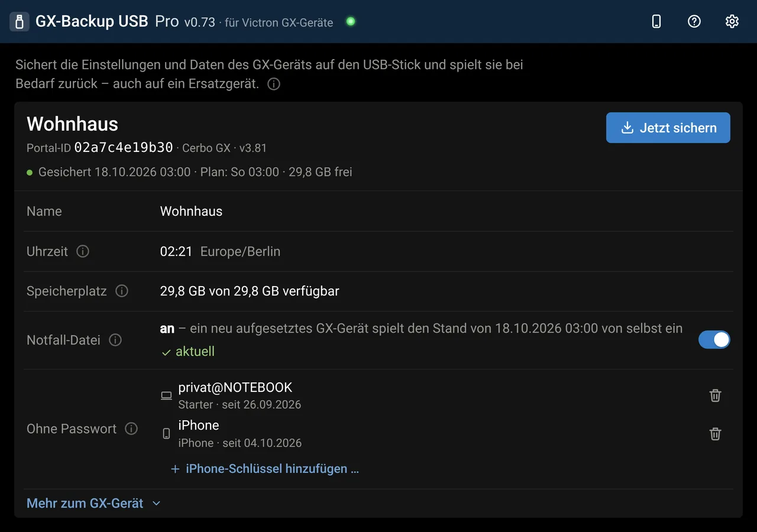Image resolution: width=757 pixels, height=532 pixels.
Task: Open the phone pairing icon in header
Action: coord(656,22)
